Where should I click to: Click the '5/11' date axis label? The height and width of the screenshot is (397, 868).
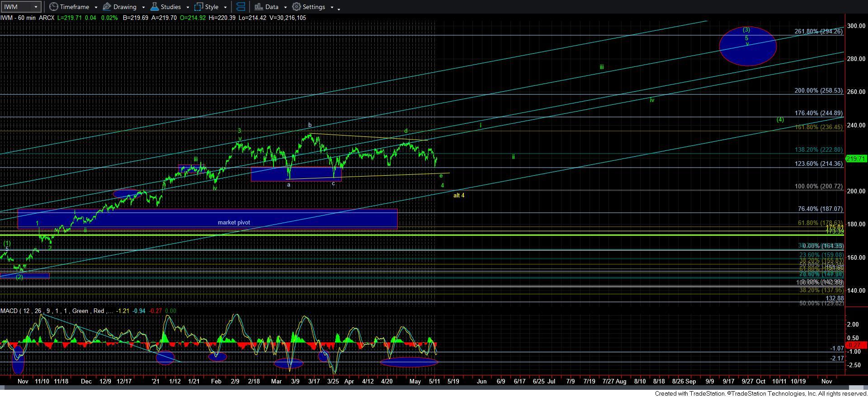point(434,382)
